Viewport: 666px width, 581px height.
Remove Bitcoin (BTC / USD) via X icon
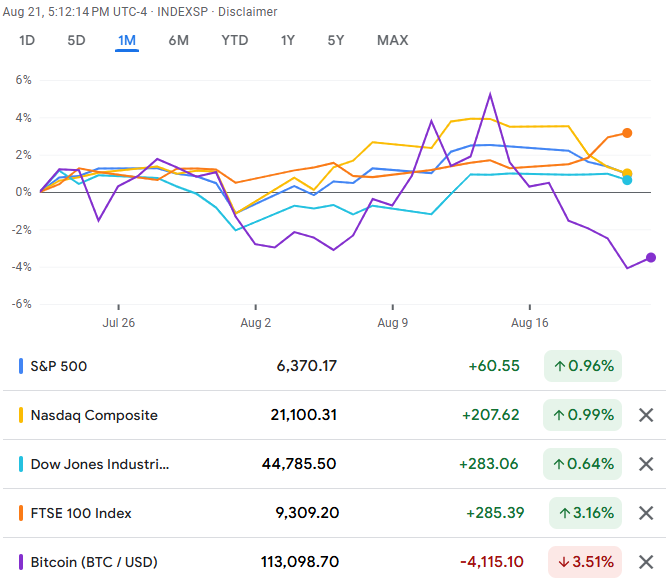[646, 562]
